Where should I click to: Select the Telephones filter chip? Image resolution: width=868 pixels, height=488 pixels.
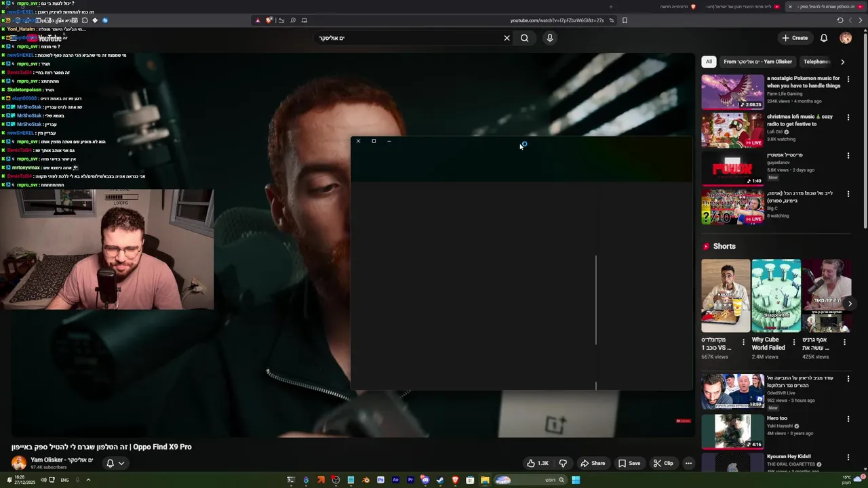(x=816, y=62)
